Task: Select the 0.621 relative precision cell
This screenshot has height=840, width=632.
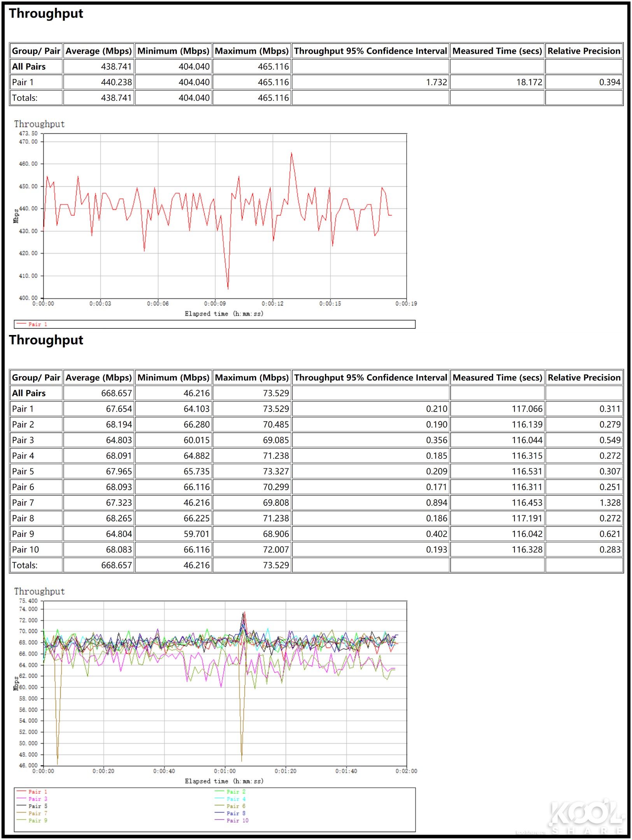Action: pyautogui.click(x=584, y=534)
